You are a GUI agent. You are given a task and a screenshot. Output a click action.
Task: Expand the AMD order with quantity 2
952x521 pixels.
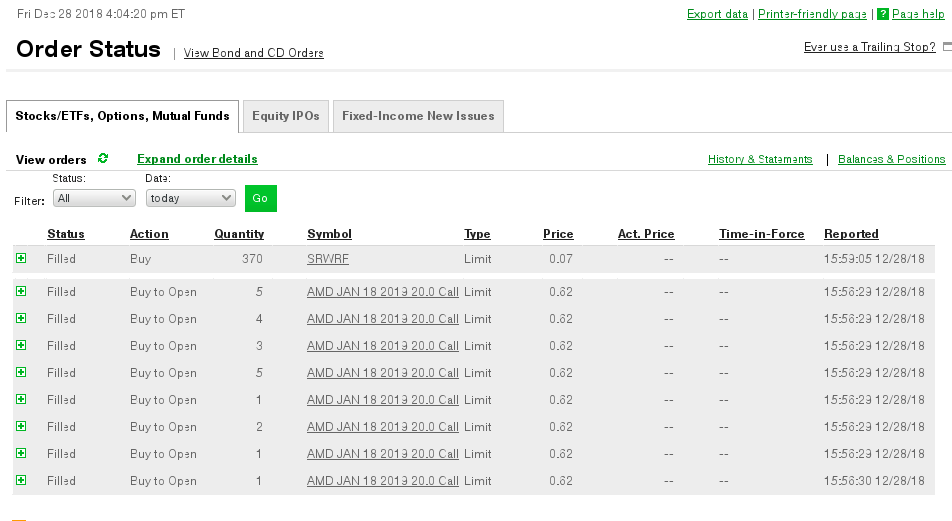(21, 427)
